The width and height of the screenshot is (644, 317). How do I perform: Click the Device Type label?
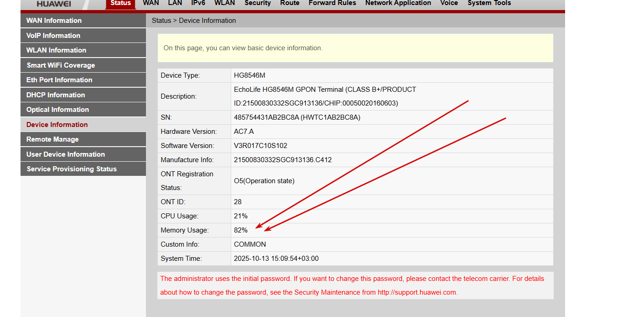tap(180, 75)
